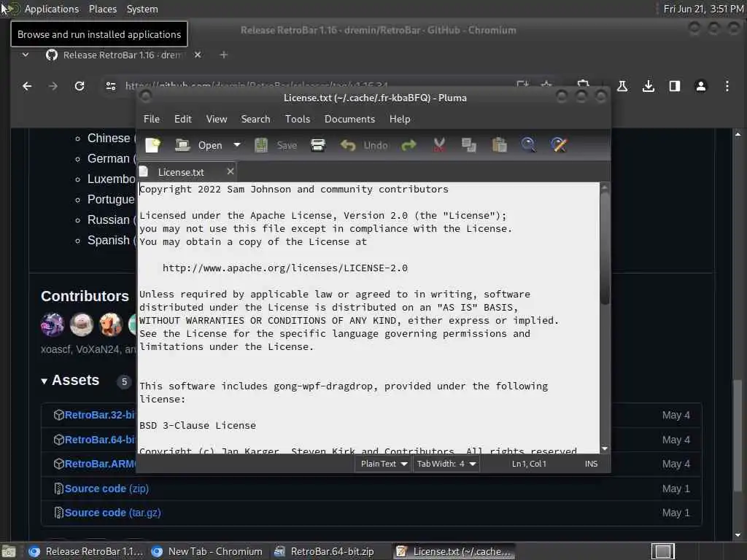
Task: Reload the Chromium page
Action: (80, 86)
